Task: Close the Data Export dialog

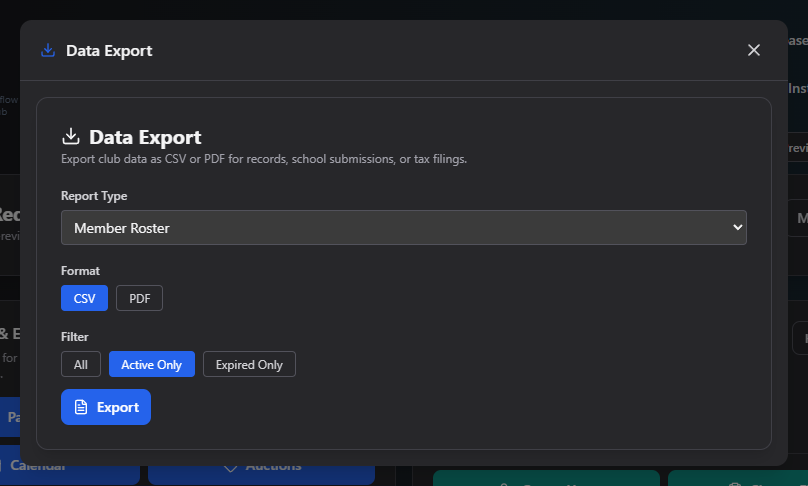Action: (753, 50)
